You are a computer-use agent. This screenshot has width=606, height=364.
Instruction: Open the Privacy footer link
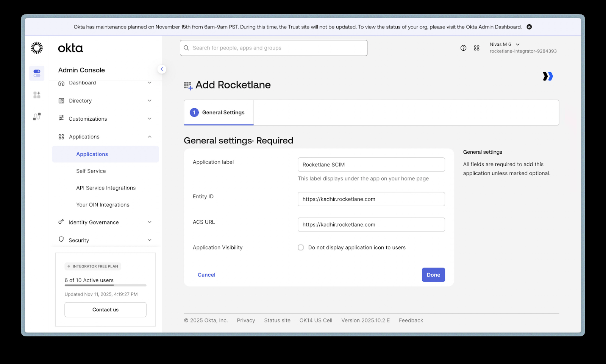[246, 320]
